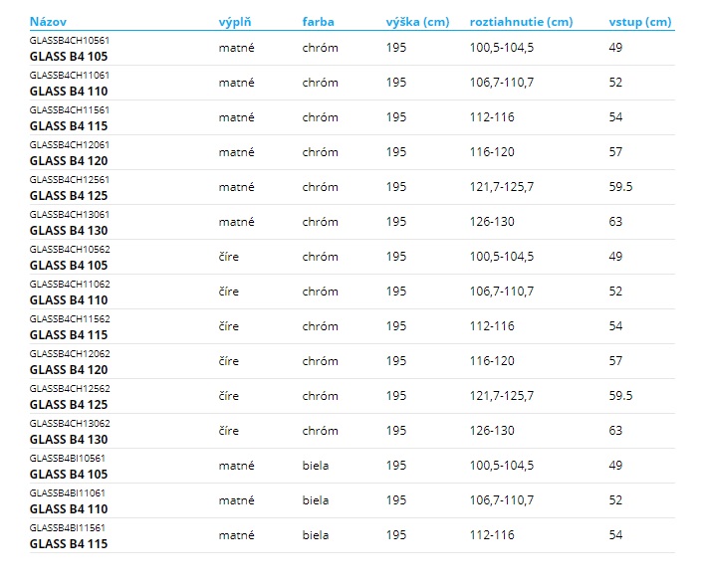Select product code GLASSB4CH12061
This screenshot has height=588, width=705.
[x=70, y=144]
